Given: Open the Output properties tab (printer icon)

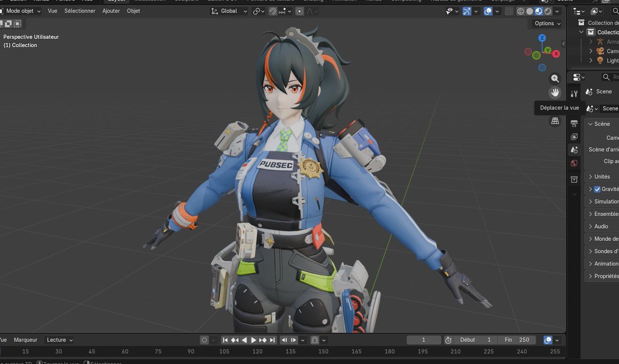Looking at the screenshot, I should click(x=574, y=124).
